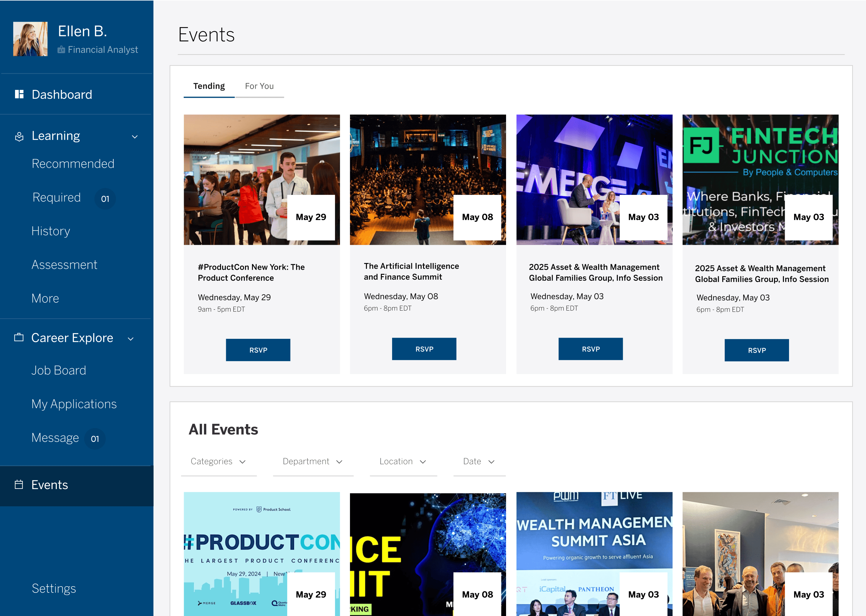Click the Events calendar icon in sidebar
This screenshot has height=616, width=866.
pyautogui.click(x=19, y=484)
